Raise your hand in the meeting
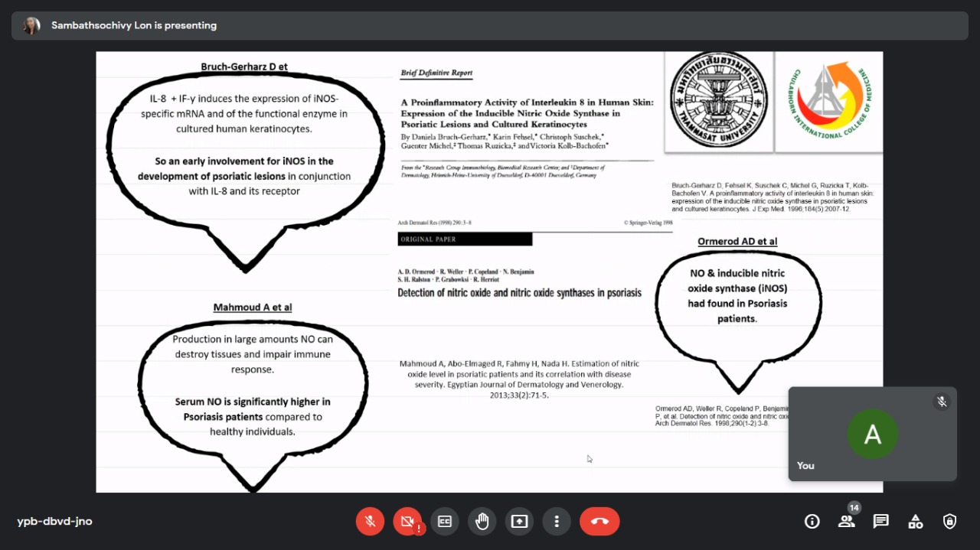The height and width of the screenshot is (550, 980). (482, 522)
